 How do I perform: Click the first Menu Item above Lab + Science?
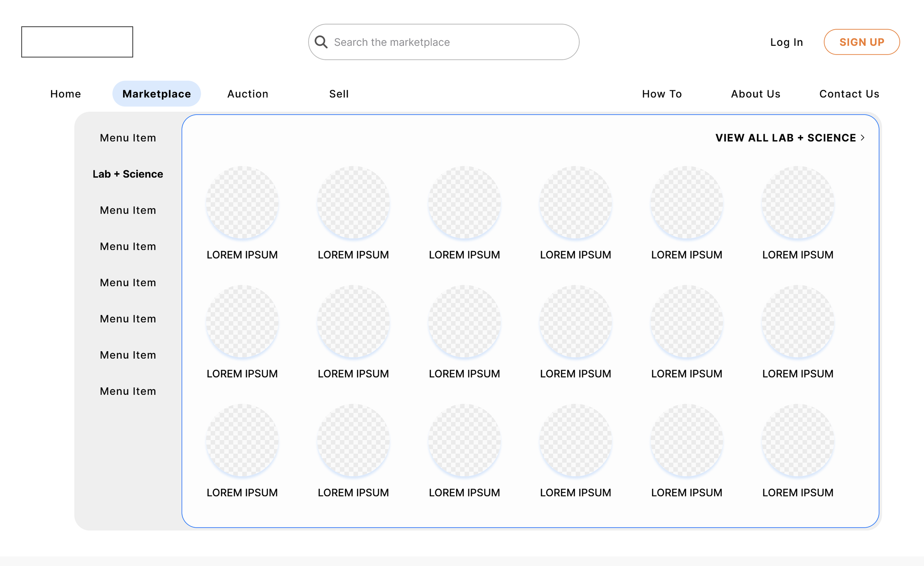128,138
